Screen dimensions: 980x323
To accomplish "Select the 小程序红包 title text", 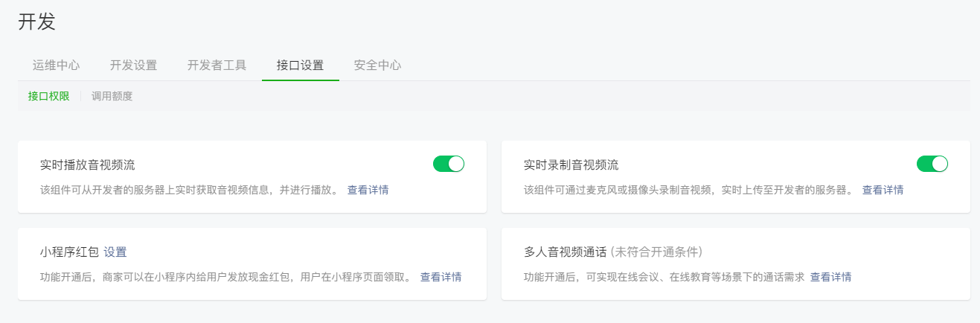I will pos(70,252).
